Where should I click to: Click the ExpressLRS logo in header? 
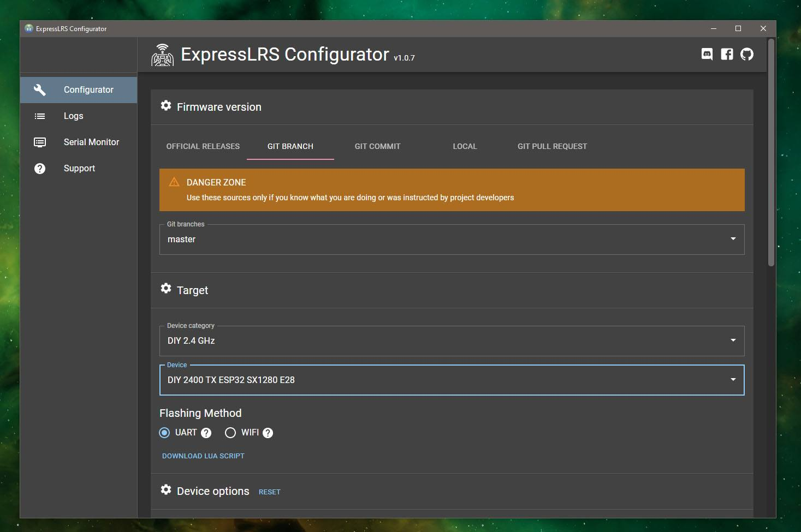point(162,55)
